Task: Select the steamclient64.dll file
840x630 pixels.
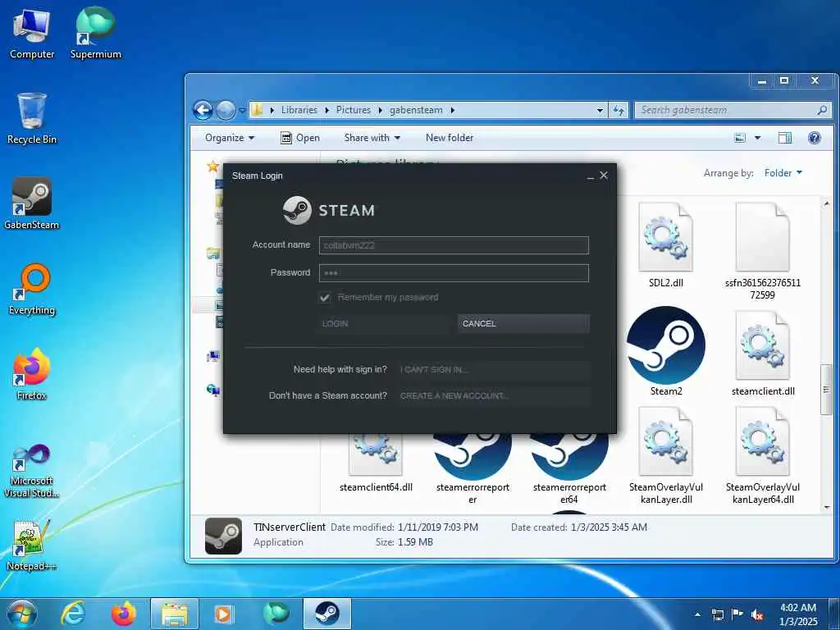Action: (x=376, y=464)
